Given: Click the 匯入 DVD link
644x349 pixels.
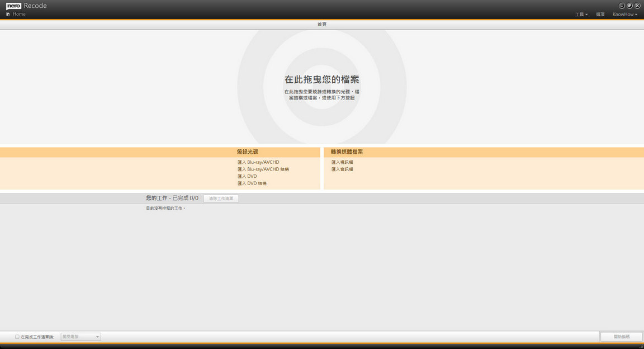Looking at the screenshot, I should pos(247,176).
